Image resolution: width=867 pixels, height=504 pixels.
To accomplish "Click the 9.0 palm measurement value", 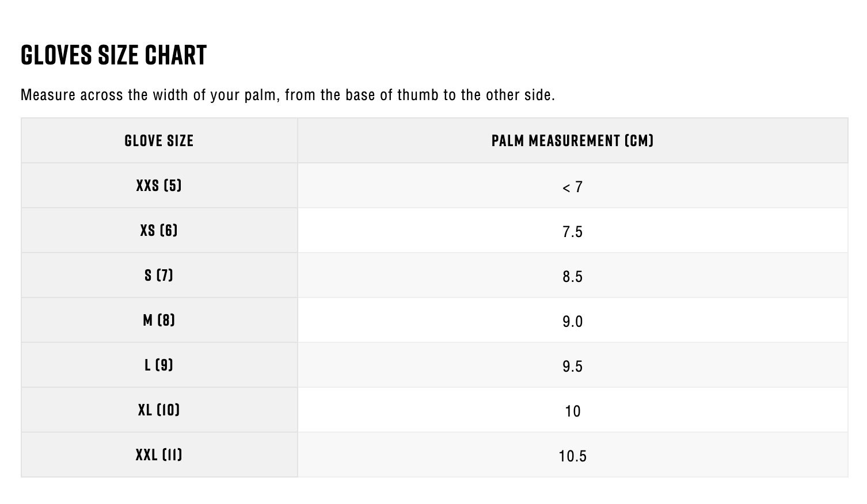I will [572, 322].
